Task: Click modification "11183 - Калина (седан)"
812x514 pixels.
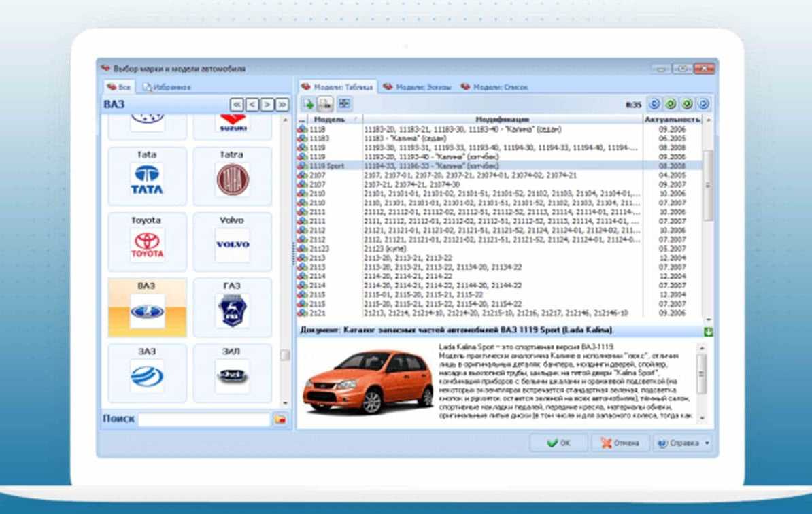Action: point(405,139)
